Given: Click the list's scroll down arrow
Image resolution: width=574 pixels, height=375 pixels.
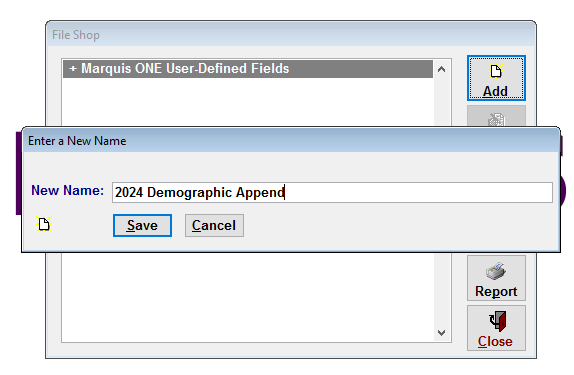Looking at the screenshot, I should 442,333.
